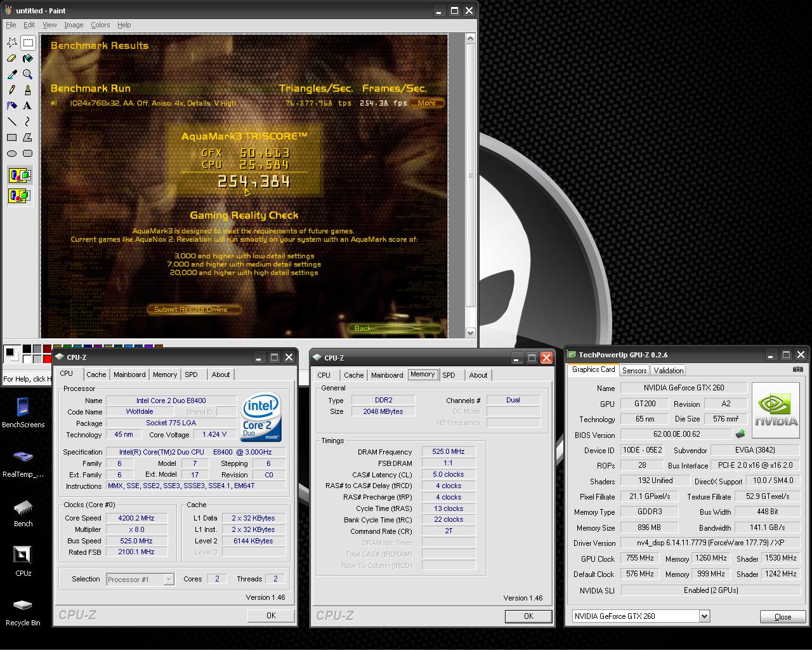Open the Help menu in Paint

[124, 25]
